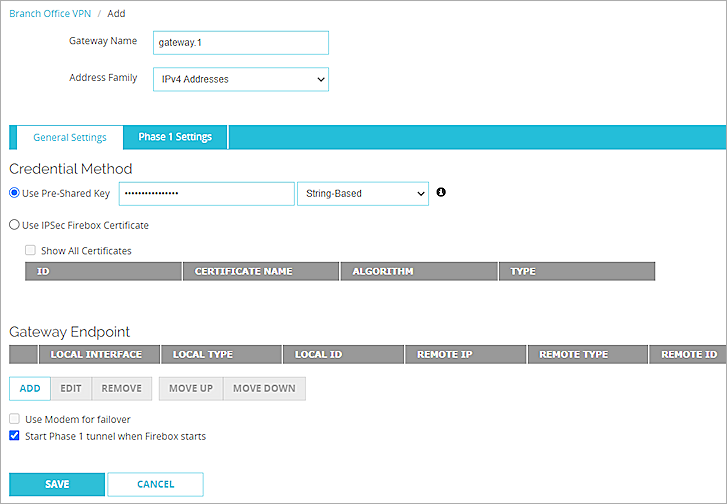Image resolution: width=727 pixels, height=504 pixels.
Task: Click the ADD gateway endpoint button
Action: pos(30,388)
